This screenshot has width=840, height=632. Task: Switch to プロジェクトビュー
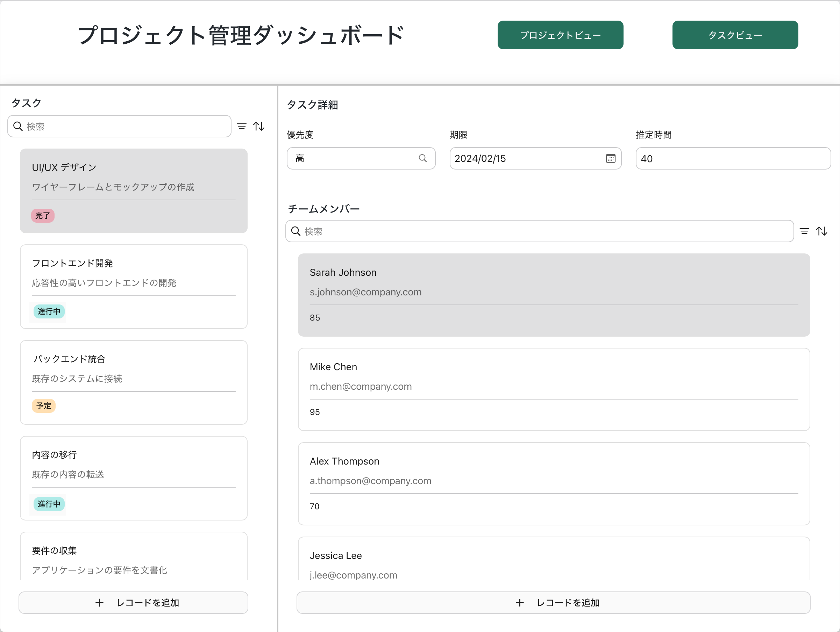coord(560,35)
